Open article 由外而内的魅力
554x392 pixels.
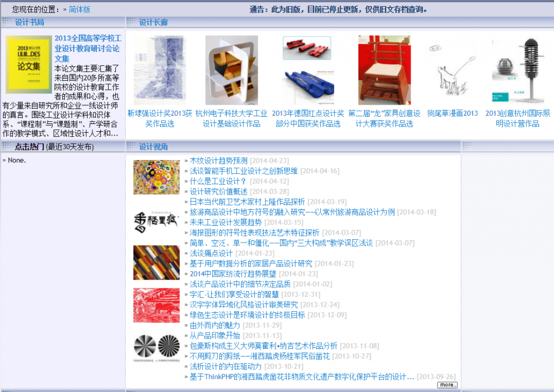[x=215, y=325]
